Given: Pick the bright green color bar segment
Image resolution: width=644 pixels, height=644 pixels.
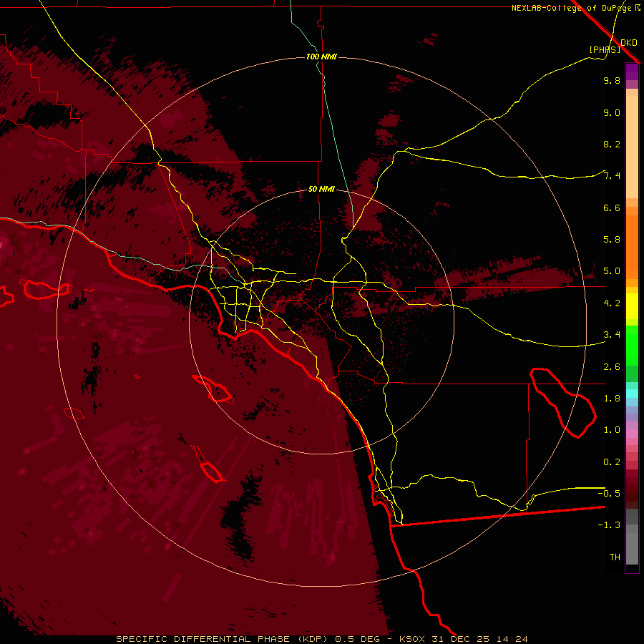Looking at the screenshot, I should (x=632, y=345).
